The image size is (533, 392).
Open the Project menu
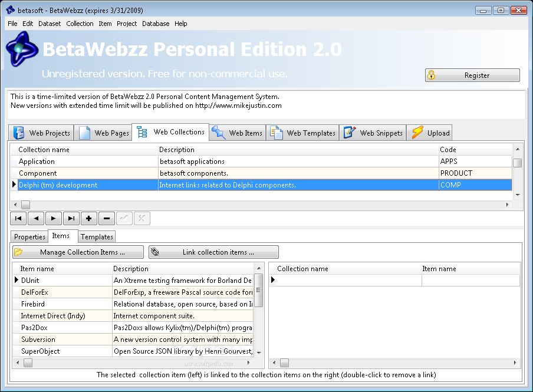(x=127, y=24)
